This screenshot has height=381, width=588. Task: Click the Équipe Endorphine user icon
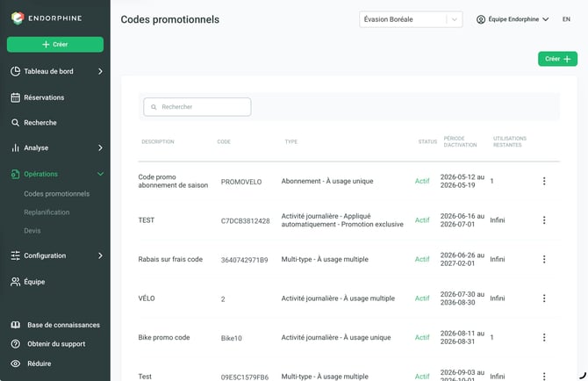click(481, 19)
